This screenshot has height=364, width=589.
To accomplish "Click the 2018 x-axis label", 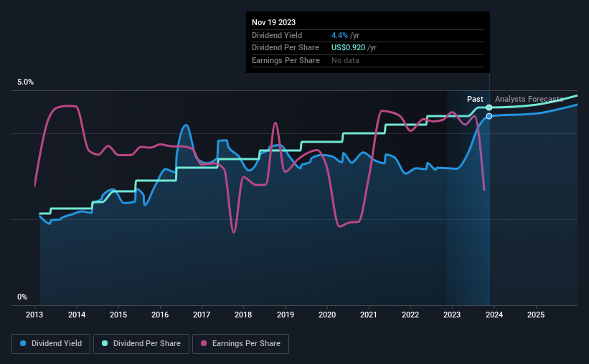I will coord(243,315).
